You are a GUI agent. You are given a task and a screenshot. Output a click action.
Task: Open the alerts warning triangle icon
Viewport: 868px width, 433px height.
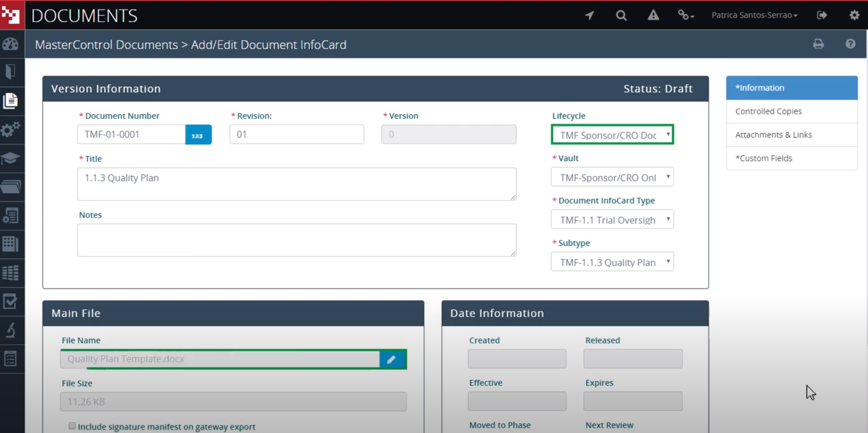coord(652,14)
